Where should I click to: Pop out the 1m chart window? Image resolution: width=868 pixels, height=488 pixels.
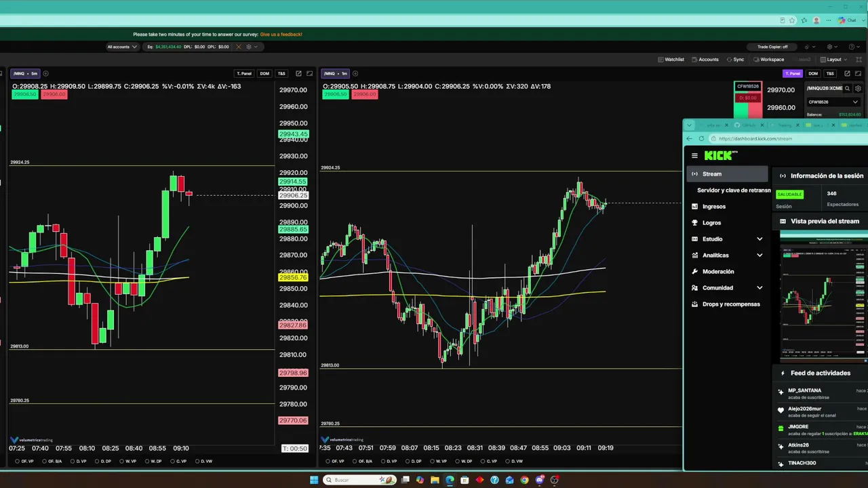click(848, 73)
